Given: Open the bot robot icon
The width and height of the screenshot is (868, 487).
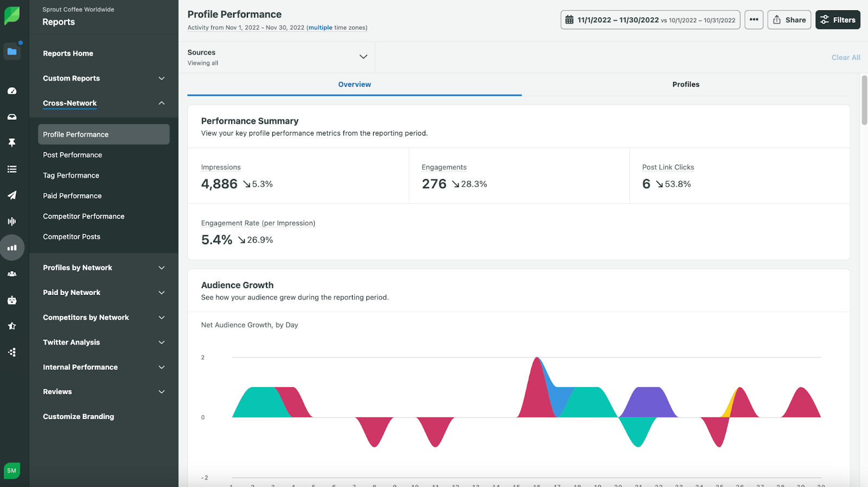Looking at the screenshot, I should pyautogui.click(x=12, y=300).
